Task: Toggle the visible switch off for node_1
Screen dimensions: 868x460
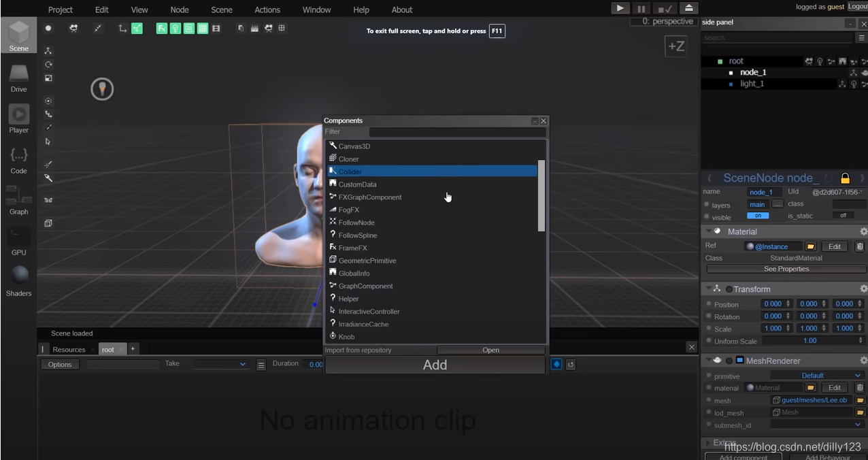Action: (757, 216)
